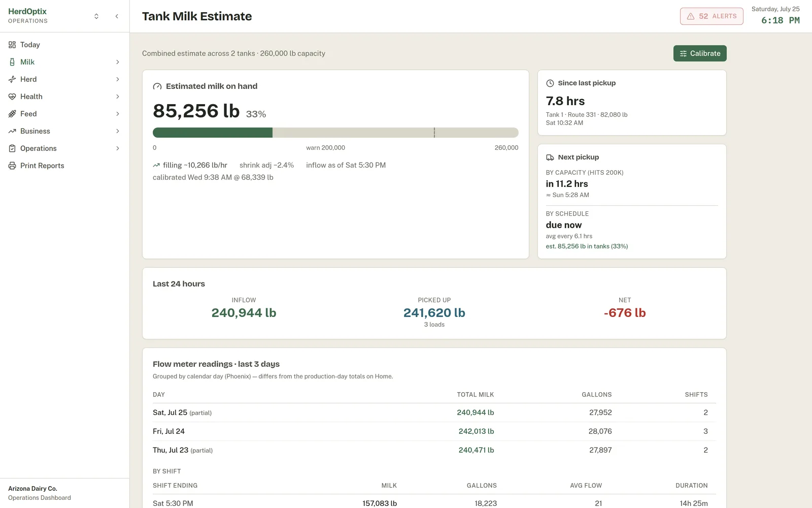Expand the Operations menu chevron

(x=118, y=148)
